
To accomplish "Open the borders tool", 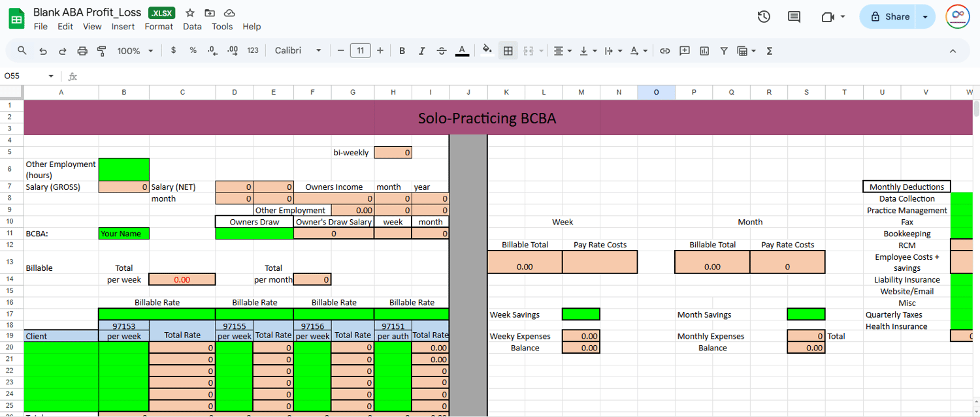I will (x=508, y=50).
